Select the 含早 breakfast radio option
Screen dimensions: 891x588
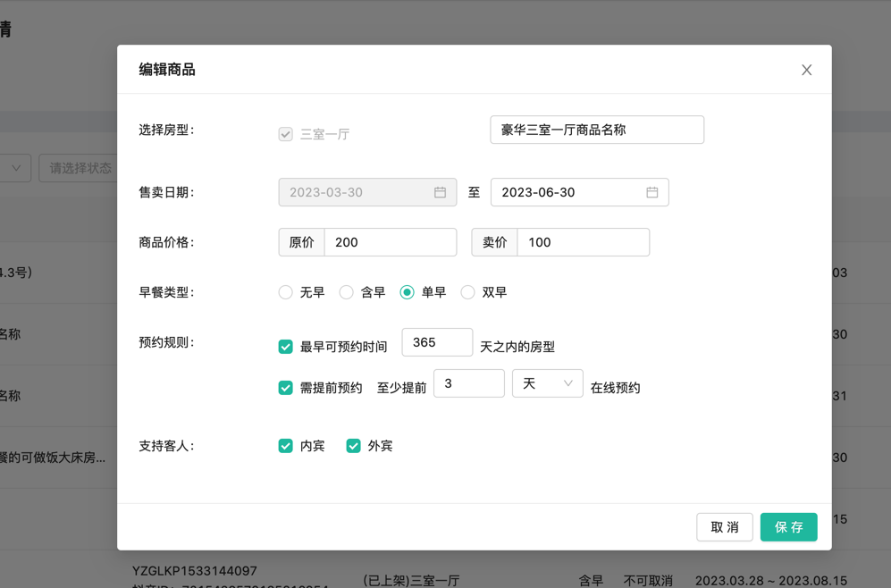pyautogui.click(x=346, y=292)
